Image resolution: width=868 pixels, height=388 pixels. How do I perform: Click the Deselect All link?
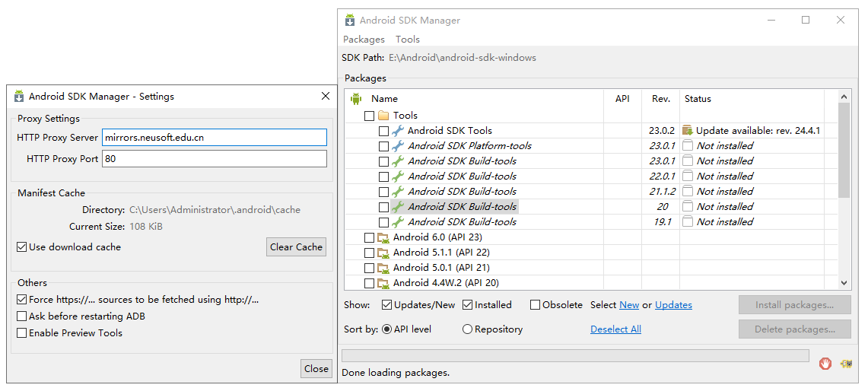[x=615, y=329]
